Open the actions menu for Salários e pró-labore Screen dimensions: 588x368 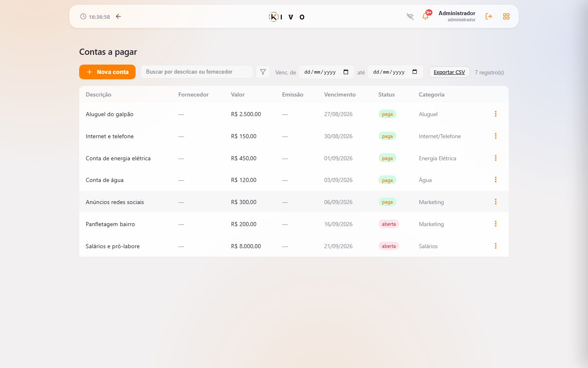pyautogui.click(x=496, y=246)
